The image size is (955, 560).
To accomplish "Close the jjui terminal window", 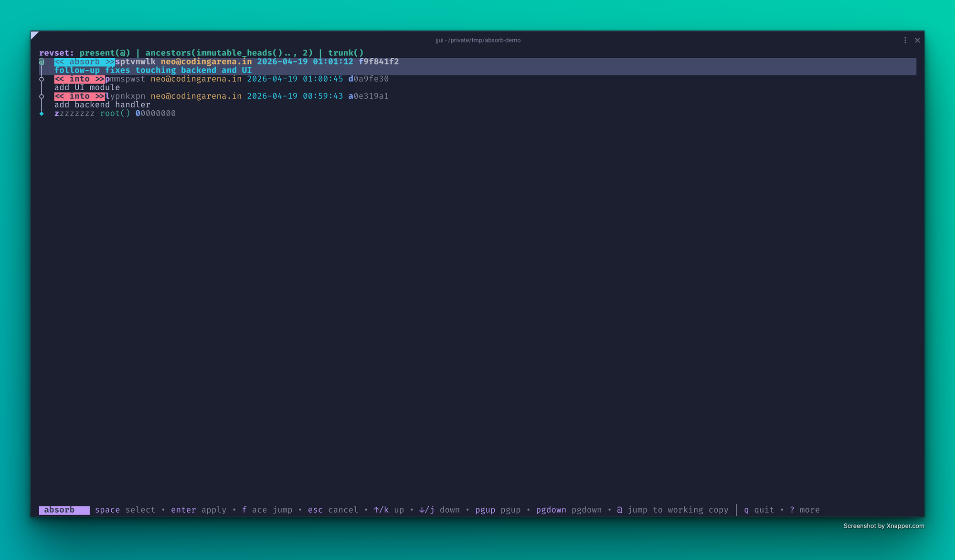I will (917, 40).
